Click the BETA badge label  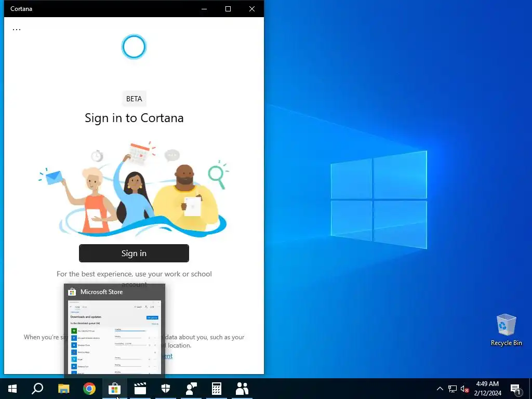[x=134, y=99]
